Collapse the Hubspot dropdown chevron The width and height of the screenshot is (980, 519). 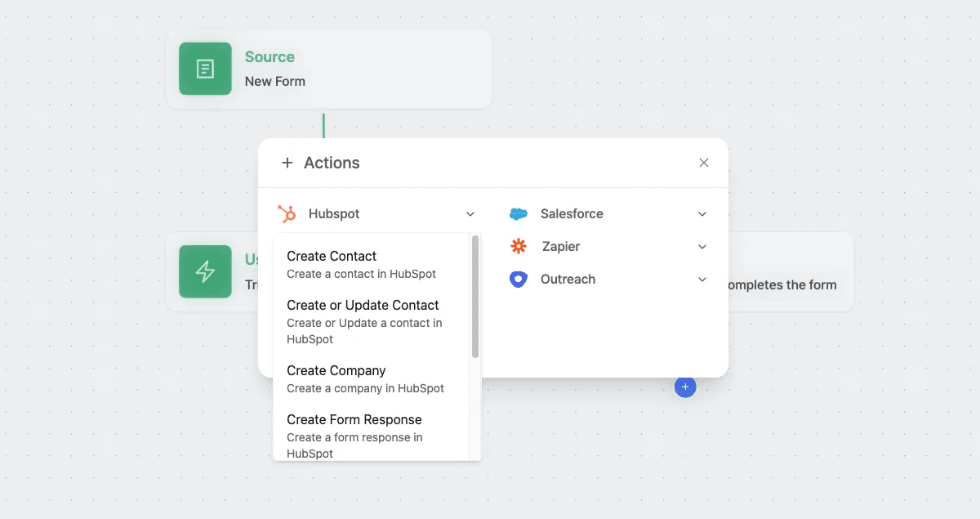point(470,214)
